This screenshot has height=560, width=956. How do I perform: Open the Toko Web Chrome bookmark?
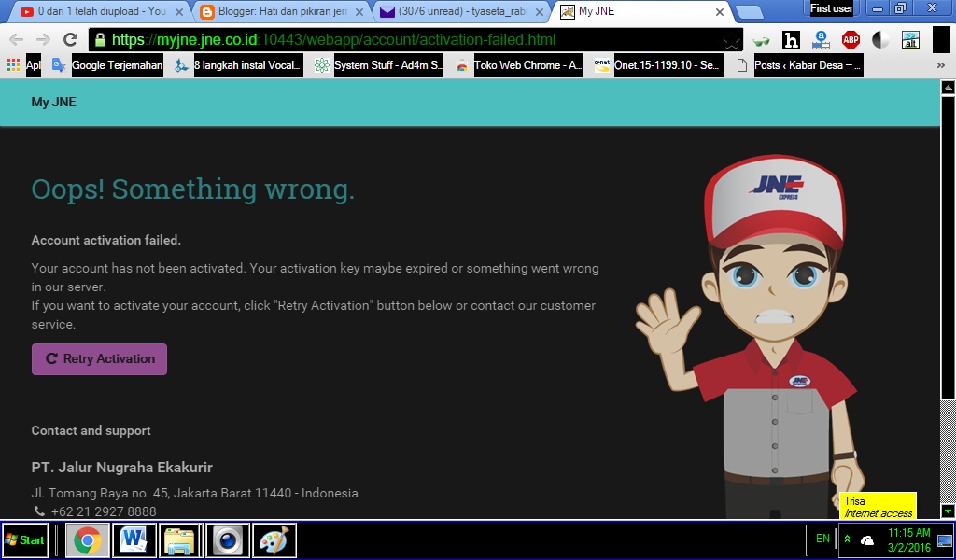tap(519, 65)
